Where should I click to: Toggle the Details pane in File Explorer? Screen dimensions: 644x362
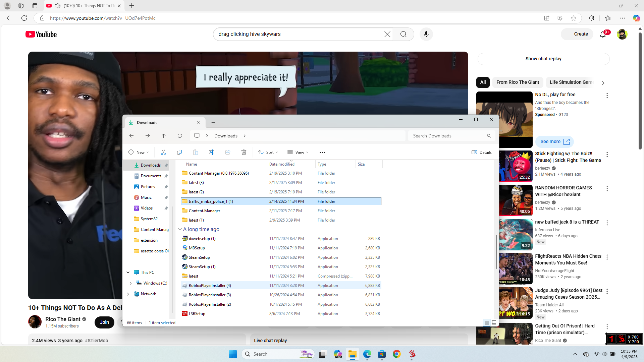click(x=482, y=152)
